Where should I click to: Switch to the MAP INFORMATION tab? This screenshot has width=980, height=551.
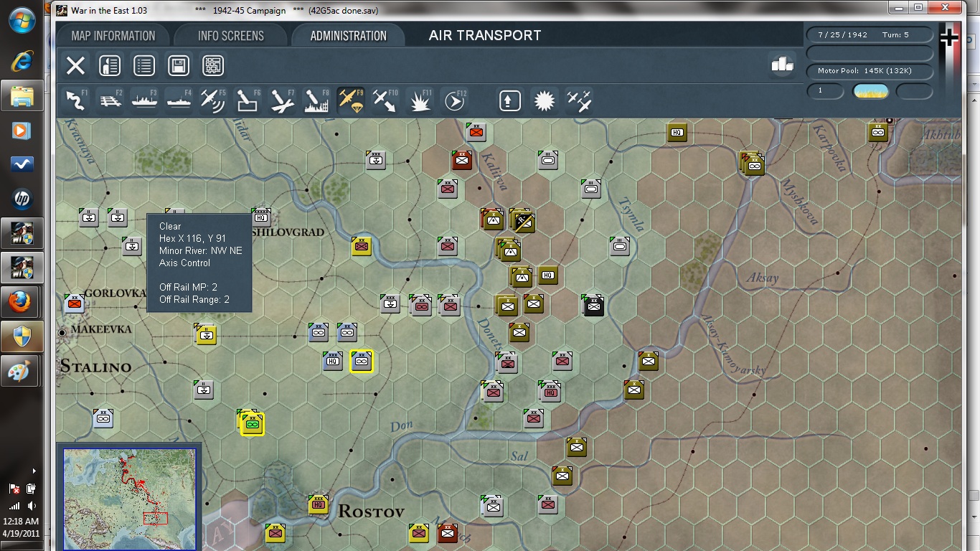pos(113,36)
